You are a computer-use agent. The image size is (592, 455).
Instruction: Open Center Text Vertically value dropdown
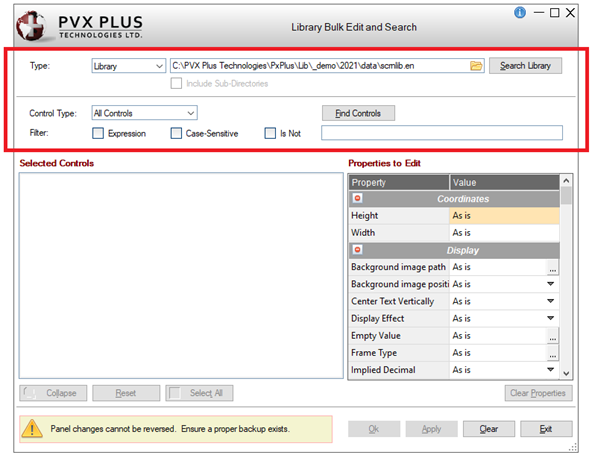(x=550, y=301)
